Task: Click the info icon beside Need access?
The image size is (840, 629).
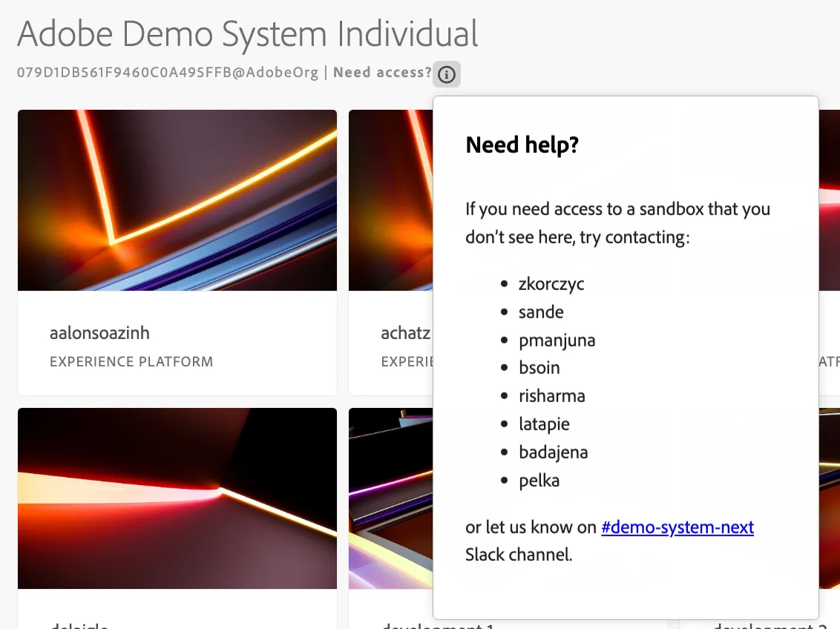Action: pyautogui.click(x=446, y=74)
